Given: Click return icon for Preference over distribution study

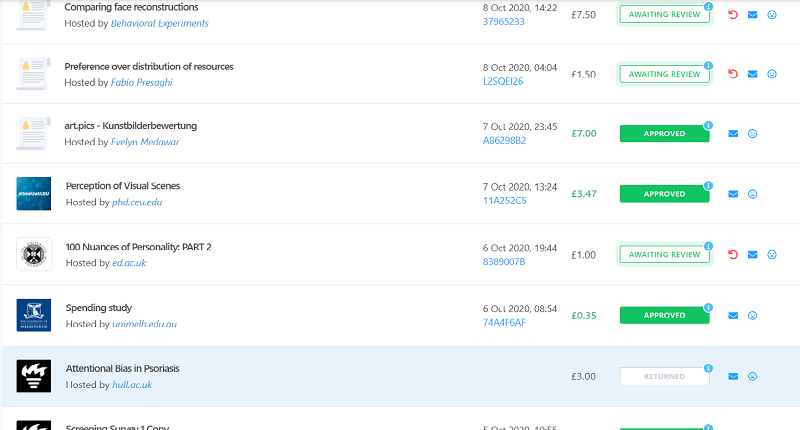Looking at the screenshot, I should [733, 74].
